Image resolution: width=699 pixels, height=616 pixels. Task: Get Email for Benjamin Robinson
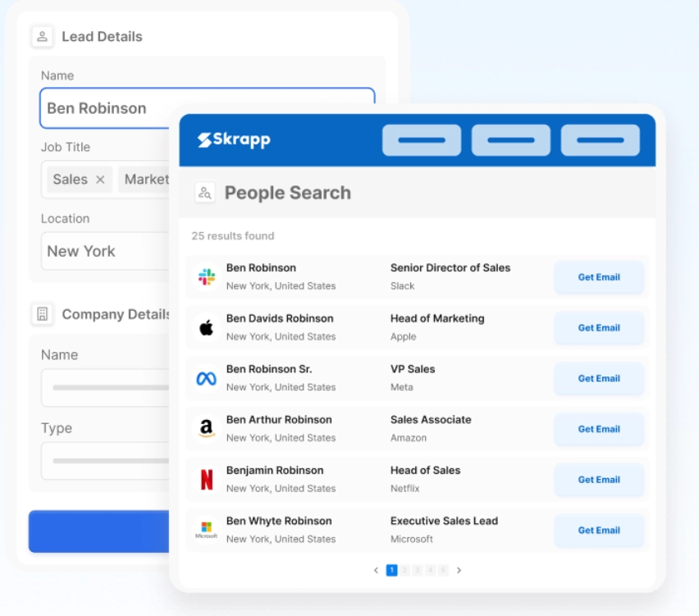(599, 480)
